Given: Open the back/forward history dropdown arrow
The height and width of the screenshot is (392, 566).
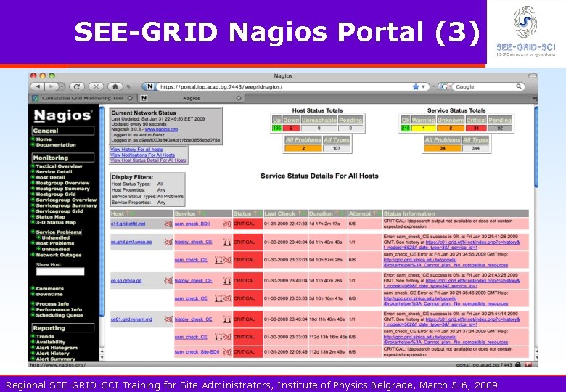Looking at the screenshot, I should click(62, 86).
